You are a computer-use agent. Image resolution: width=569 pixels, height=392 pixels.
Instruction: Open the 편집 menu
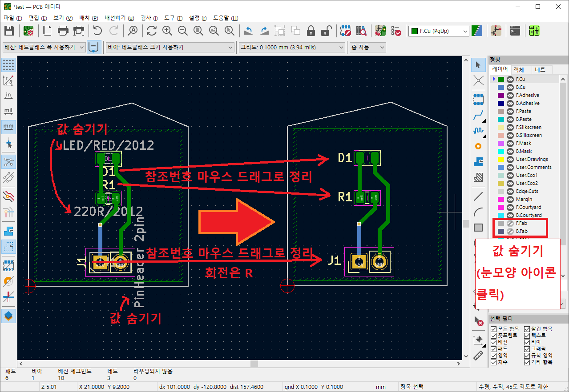[x=37, y=18]
